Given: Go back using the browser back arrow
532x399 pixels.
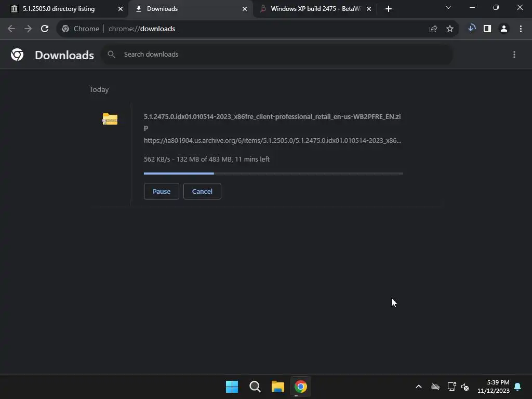Looking at the screenshot, I should pos(11,29).
